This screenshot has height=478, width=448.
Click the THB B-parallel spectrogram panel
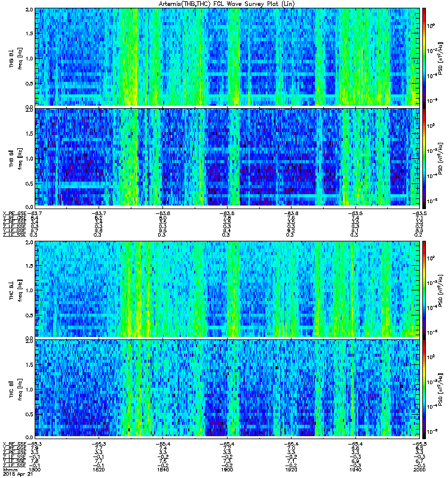coord(228,157)
